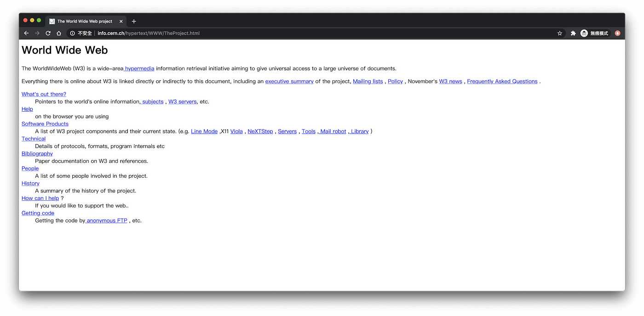The height and width of the screenshot is (316, 644).
Task: Click 'If you would like to support the web..'
Action: pos(82,205)
